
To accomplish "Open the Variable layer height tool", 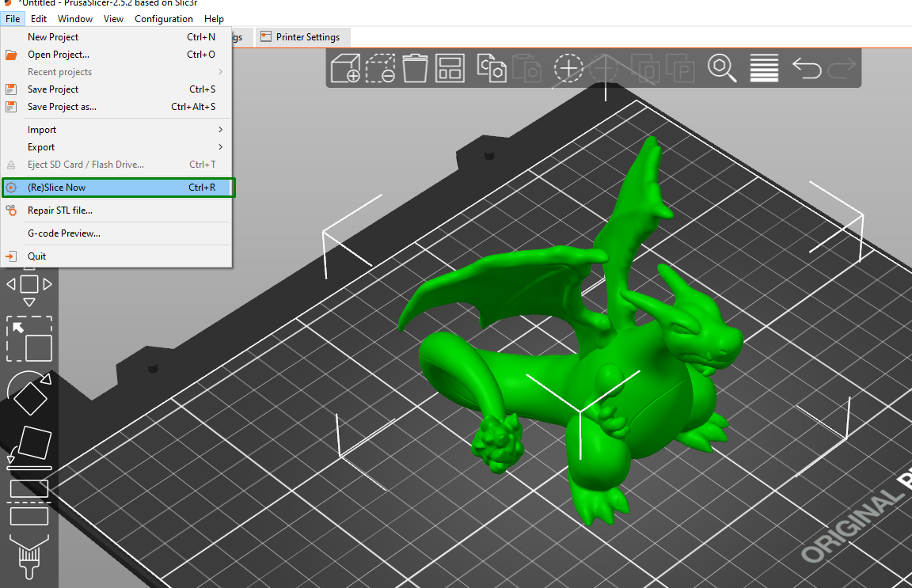I will 763,69.
